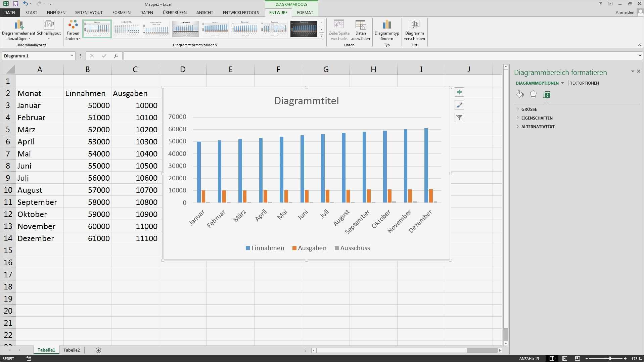Expand the EIGENSCHAFTEN section

point(537,118)
